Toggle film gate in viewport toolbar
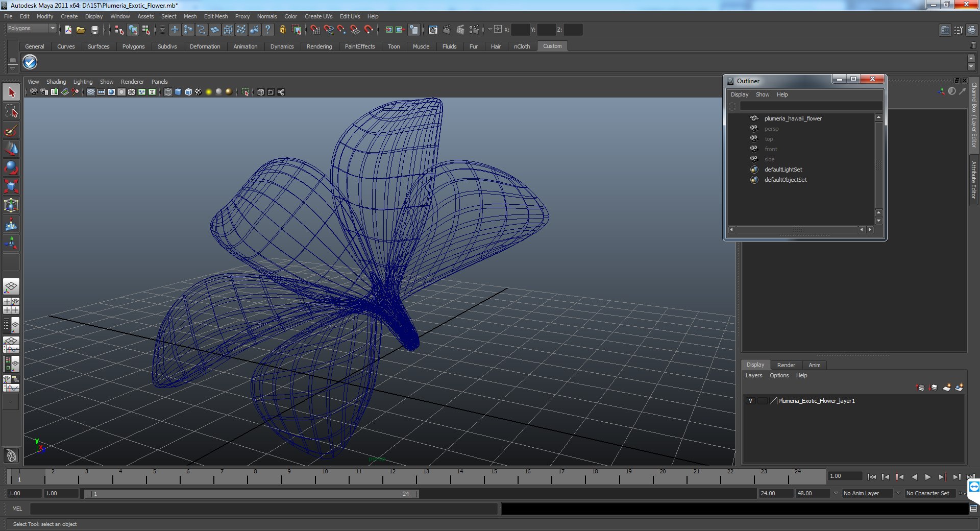The height and width of the screenshot is (531, 980). click(x=101, y=92)
